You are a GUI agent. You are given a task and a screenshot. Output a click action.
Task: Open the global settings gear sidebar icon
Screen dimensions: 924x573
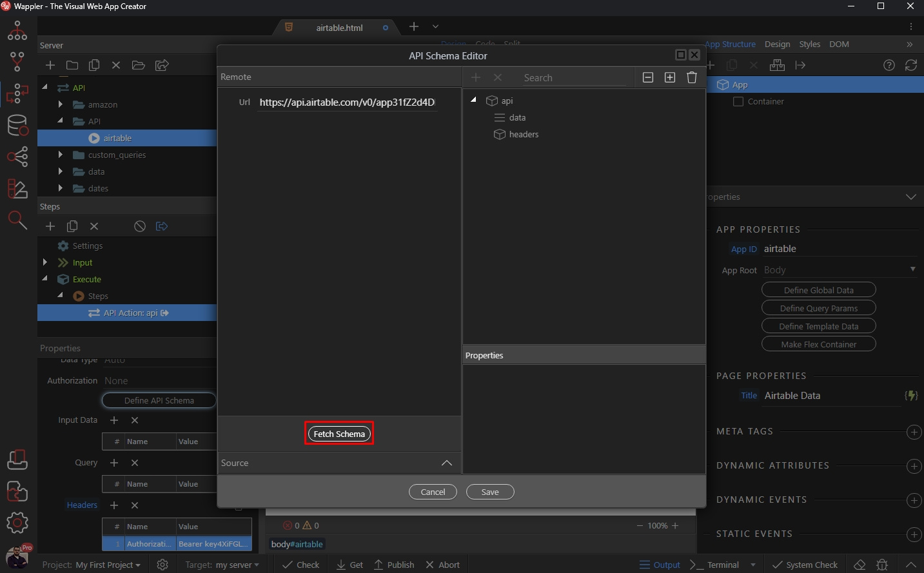click(17, 523)
